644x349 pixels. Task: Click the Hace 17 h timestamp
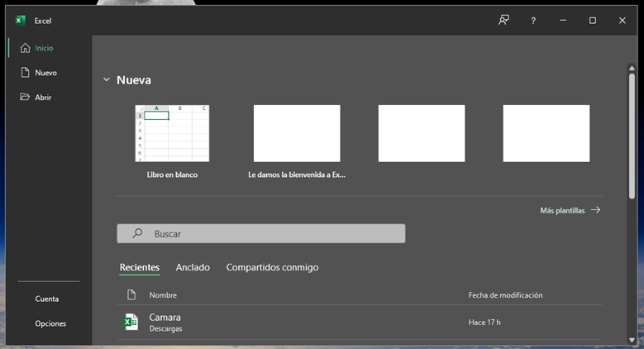point(484,323)
